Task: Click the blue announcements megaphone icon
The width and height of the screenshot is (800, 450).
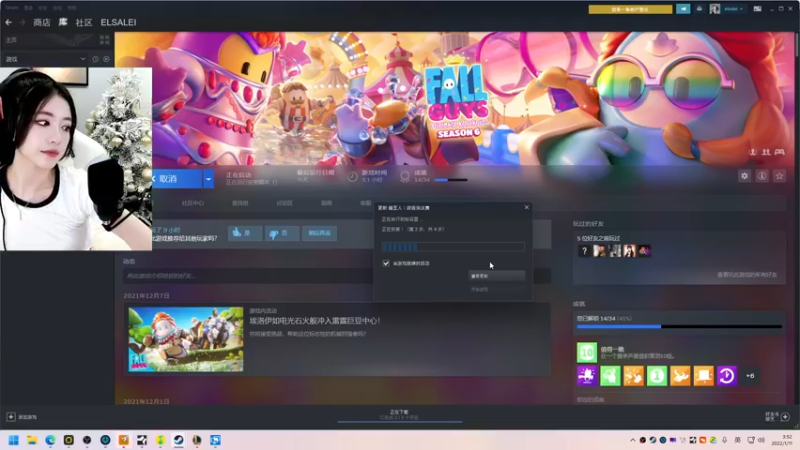Action: pyautogui.click(x=683, y=9)
